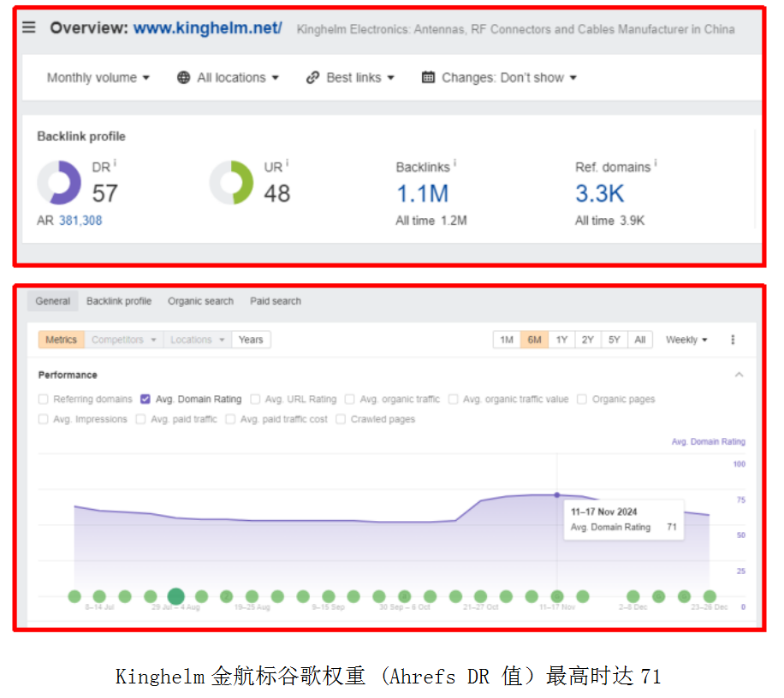Screen dimensions: 784x698
Task: Switch to the Backlink profile tab
Action: tap(119, 301)
